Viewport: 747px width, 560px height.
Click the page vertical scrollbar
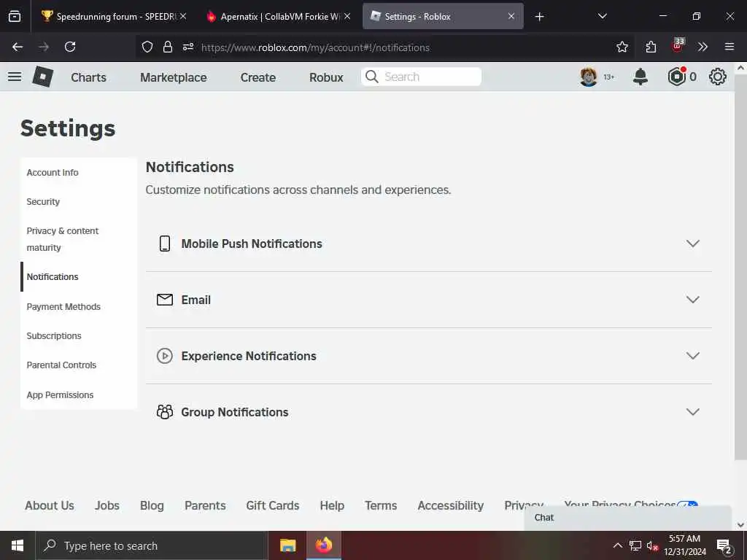[x=740, y=267]
